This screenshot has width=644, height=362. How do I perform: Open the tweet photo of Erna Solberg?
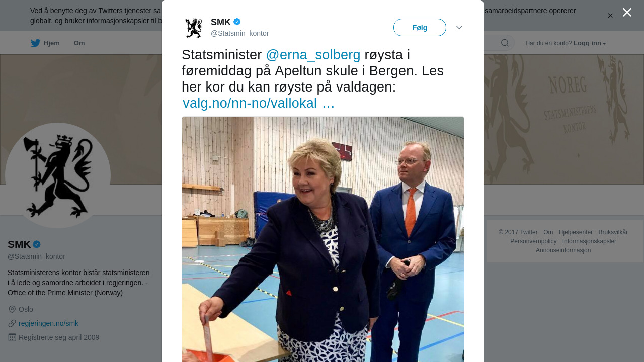323,239
